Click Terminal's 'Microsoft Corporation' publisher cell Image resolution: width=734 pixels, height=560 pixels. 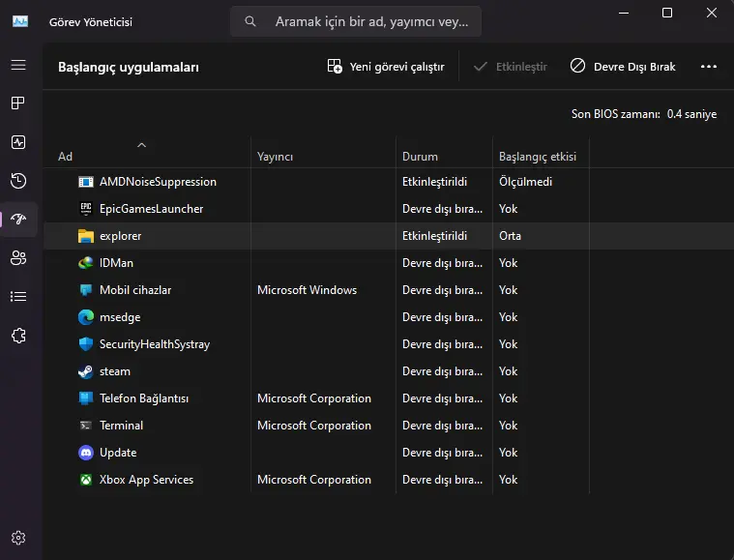point(313,426)
